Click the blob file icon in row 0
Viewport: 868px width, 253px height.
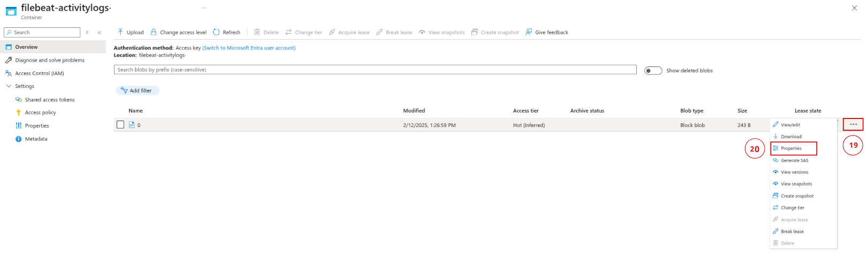click(132, 125)
